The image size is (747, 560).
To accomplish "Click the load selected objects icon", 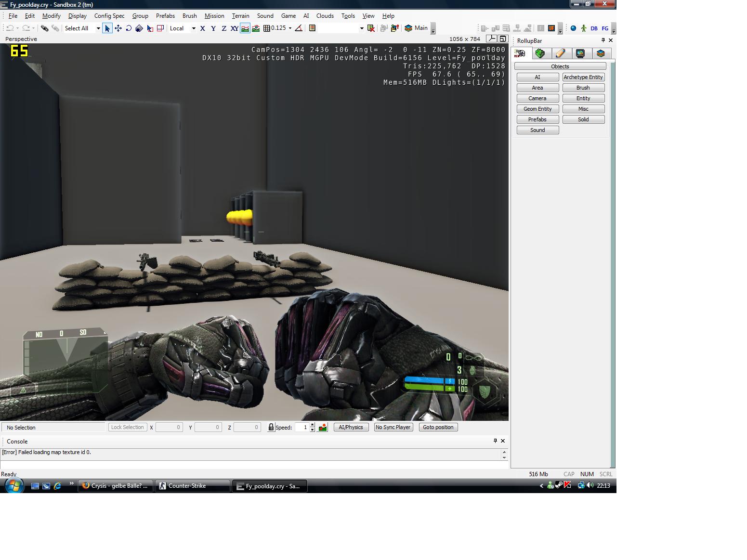I will (394, 28).
